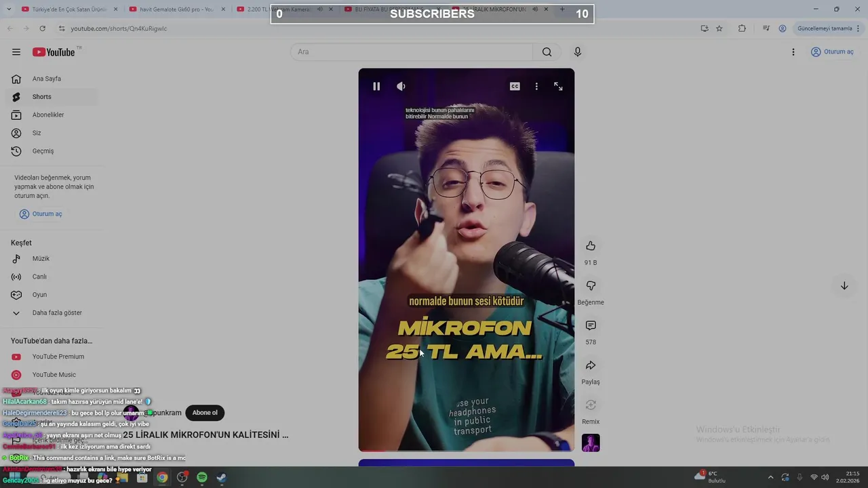868x488 pixels.
Task: Enter fullscreen on the Short
Action: coord(558,86)
